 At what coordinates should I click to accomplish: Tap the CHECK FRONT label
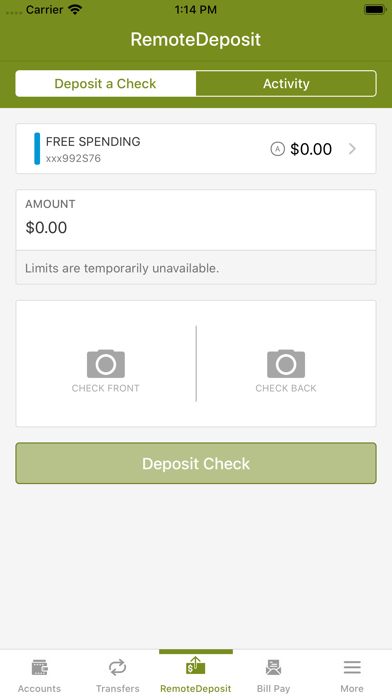click(x=106, y=388)
